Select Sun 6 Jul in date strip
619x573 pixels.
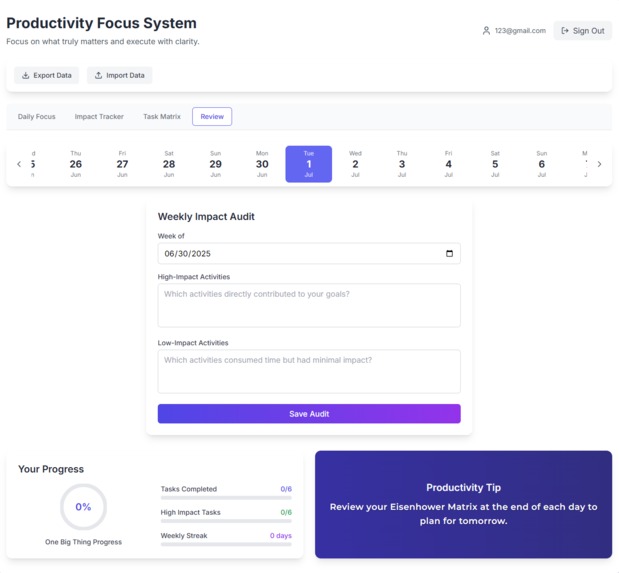pos(542,164)
